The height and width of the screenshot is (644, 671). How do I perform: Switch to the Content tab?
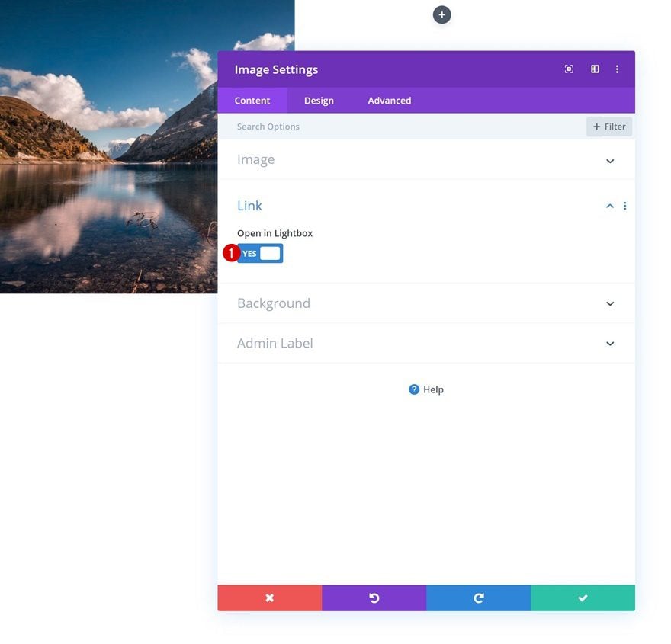point(252,101)
